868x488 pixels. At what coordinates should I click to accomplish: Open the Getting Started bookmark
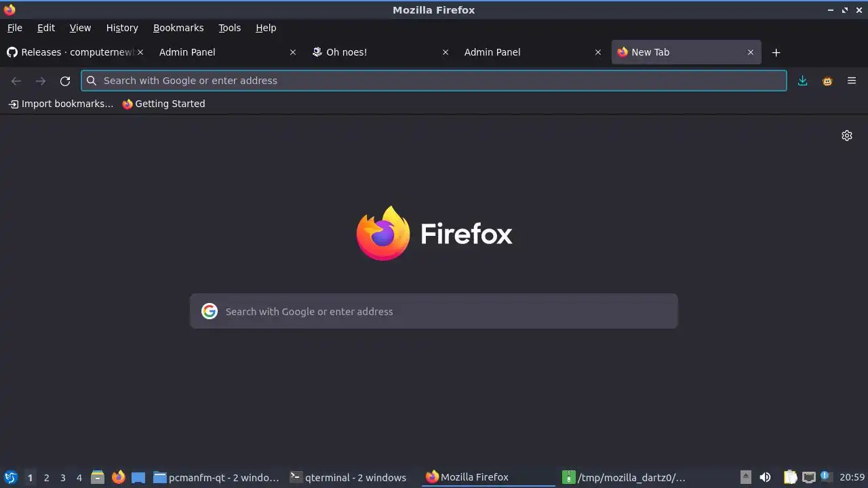coord(163,104)
